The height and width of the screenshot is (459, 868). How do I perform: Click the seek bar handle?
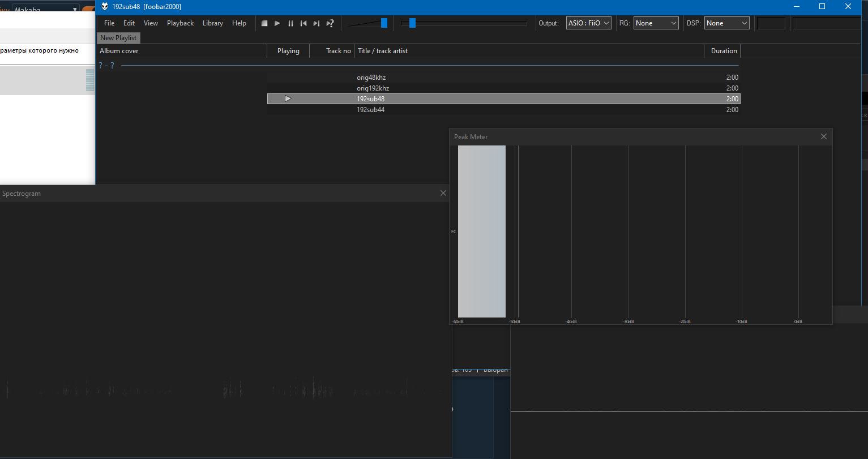[412, 23]
